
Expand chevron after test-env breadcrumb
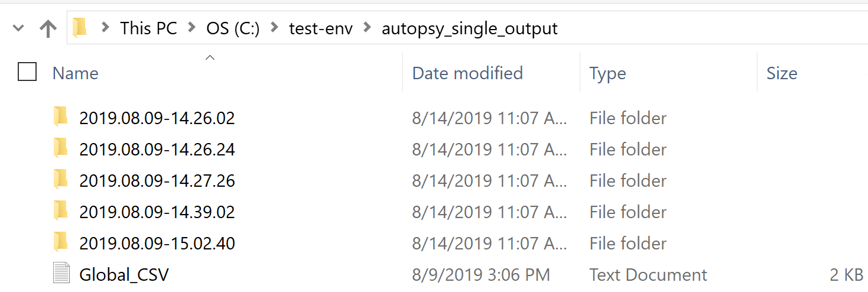(368, 28)
